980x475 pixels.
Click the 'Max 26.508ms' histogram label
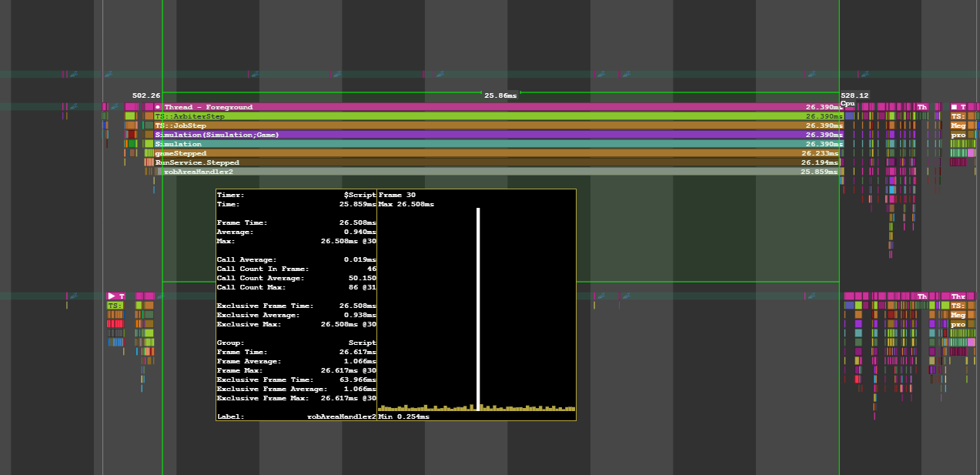pos(406,204)
